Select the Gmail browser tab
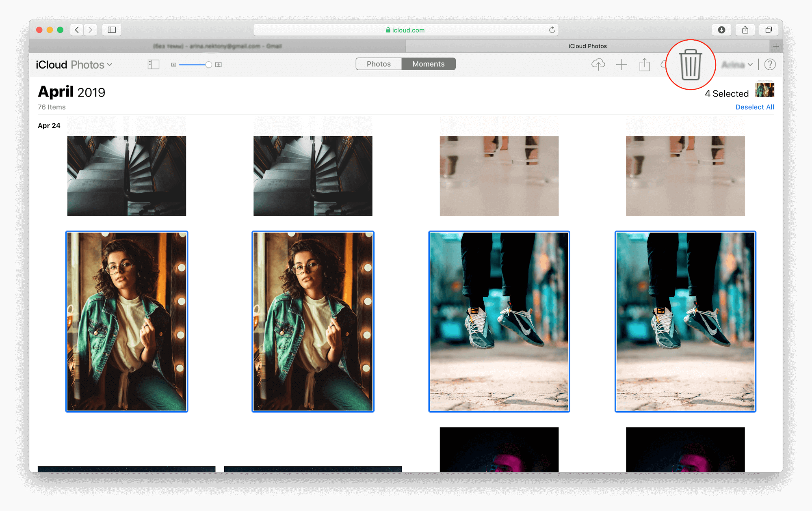 [x=217, y=46]
